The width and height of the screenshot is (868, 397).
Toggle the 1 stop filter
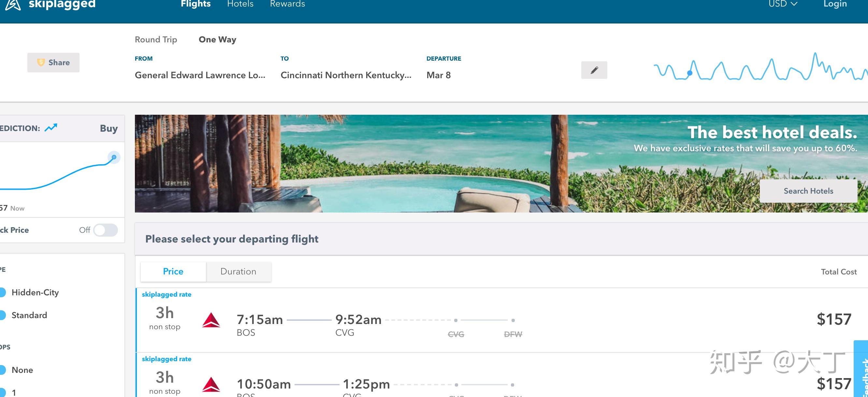click(x=3, y=392)
